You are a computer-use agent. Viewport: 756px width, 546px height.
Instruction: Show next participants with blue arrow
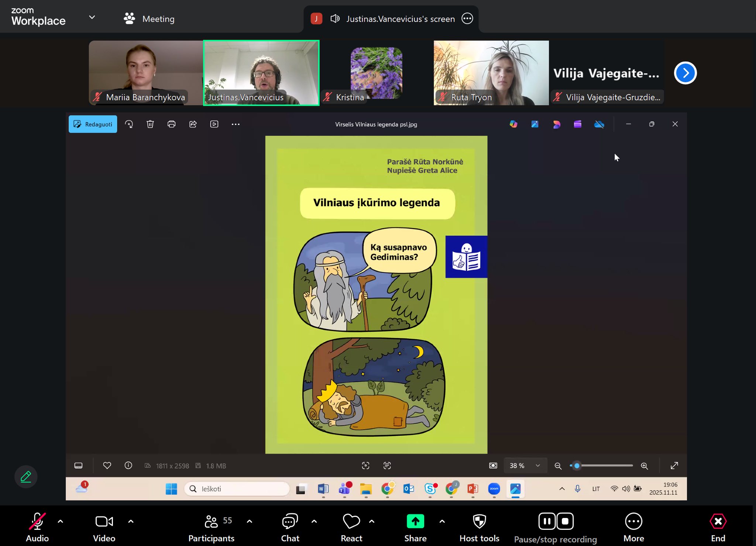click(x=685, y=73)
